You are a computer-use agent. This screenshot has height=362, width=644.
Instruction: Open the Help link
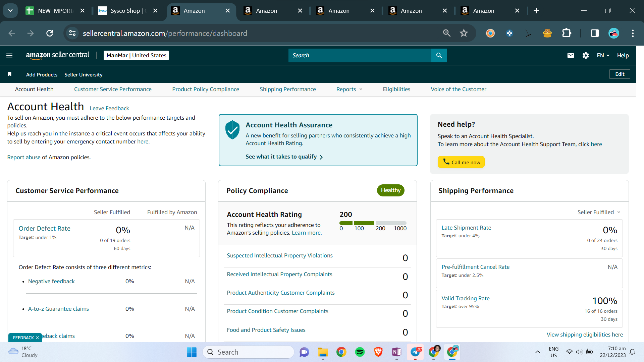[623, 55]
